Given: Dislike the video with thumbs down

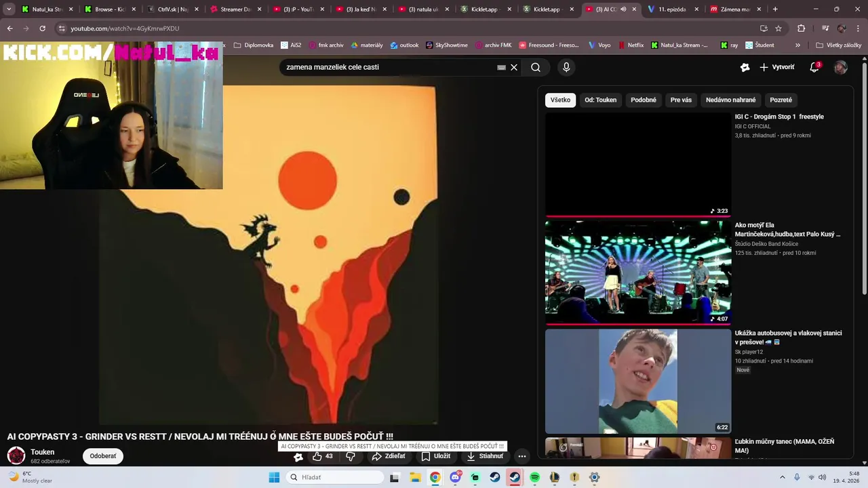Looking at the screenshot, I should [x=351, y=456].
